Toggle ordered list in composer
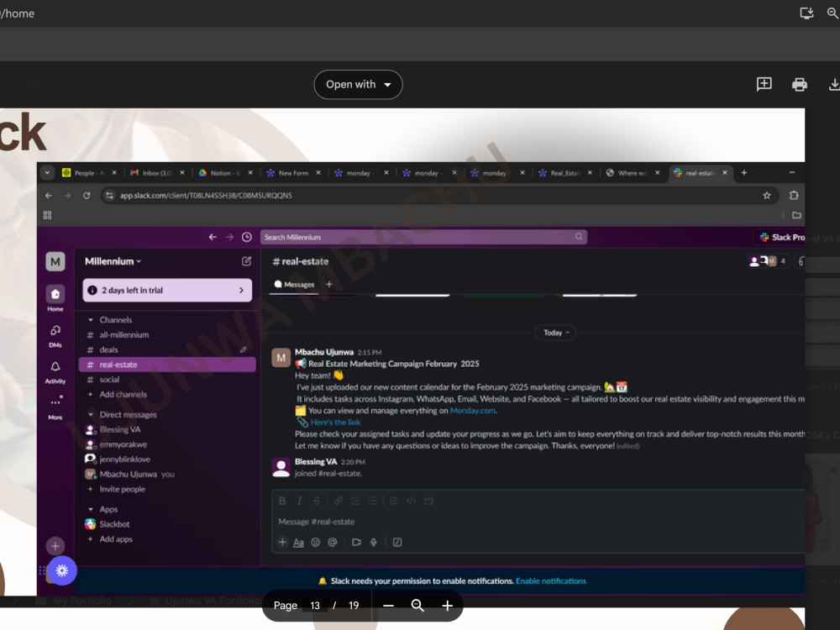840x630 pixels. point(355,501)
